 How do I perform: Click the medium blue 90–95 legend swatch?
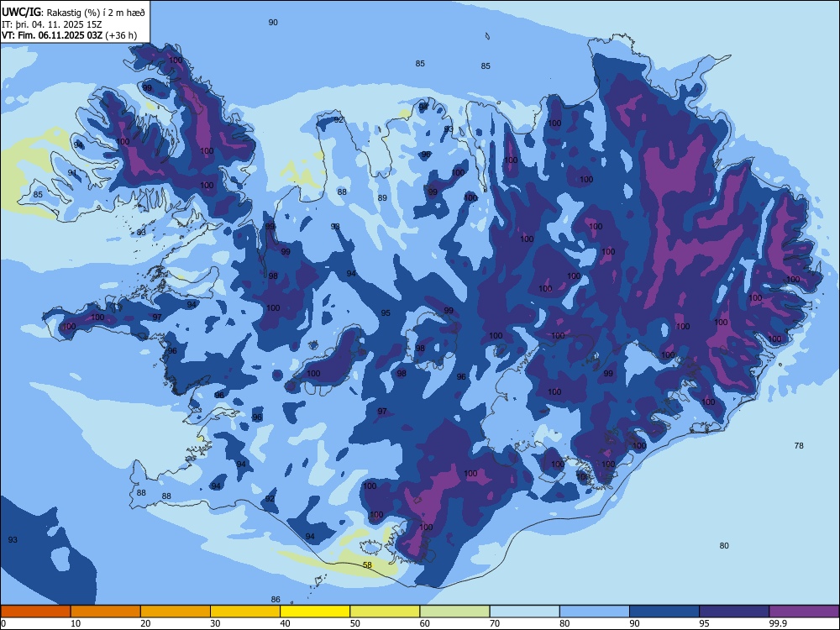pos(664,612)
